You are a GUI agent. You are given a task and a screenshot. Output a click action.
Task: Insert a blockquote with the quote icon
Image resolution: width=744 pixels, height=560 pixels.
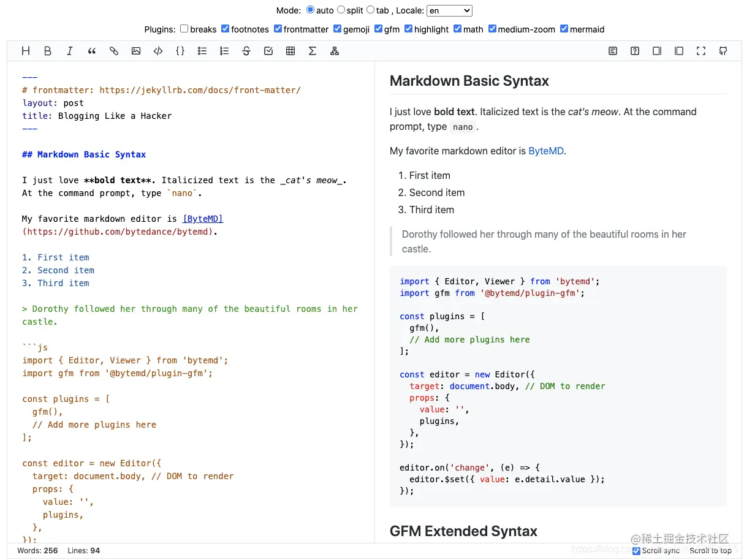92,51
